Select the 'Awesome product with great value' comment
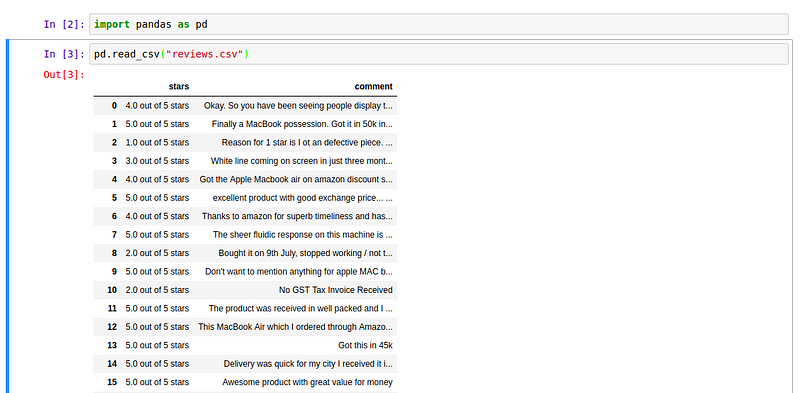The image size is (800, 393). point(308,382)
